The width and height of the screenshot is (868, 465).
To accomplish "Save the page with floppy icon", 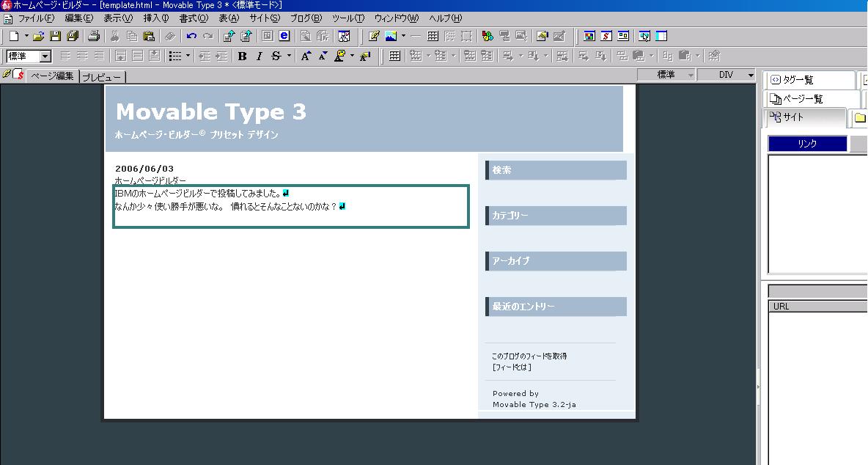I will 56,37.
